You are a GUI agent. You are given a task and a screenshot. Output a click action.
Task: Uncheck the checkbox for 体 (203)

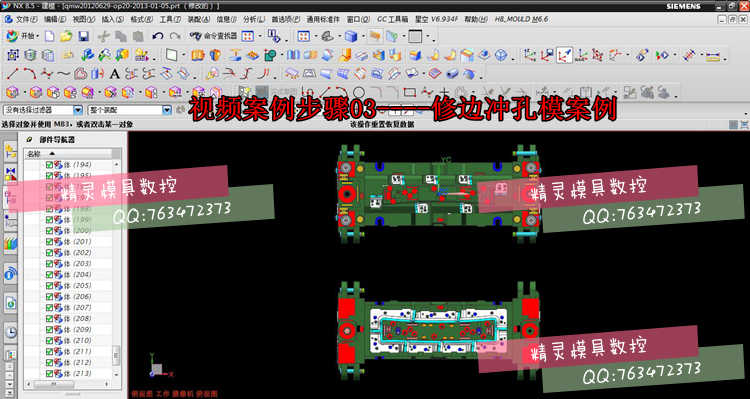click(49, 264)
